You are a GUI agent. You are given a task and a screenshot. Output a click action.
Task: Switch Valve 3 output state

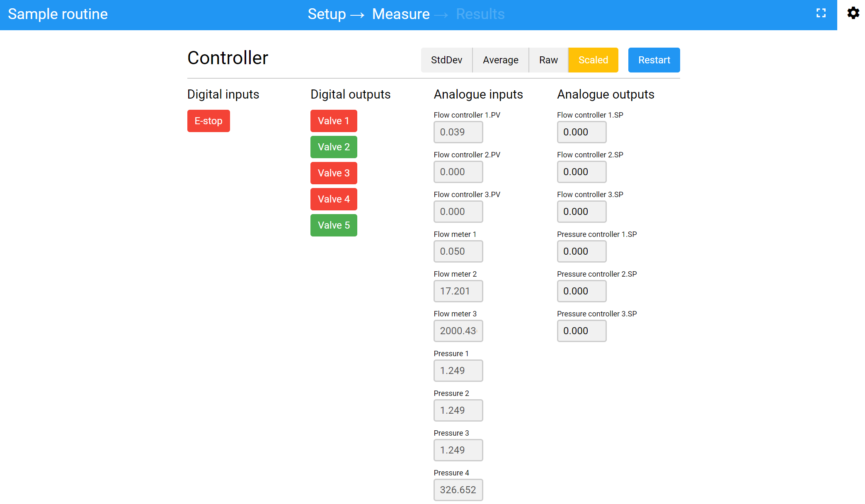(333, 173)
